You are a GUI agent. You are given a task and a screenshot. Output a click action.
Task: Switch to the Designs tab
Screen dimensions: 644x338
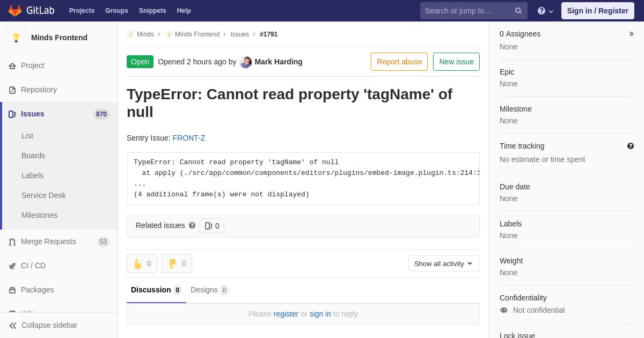point(209,290)
